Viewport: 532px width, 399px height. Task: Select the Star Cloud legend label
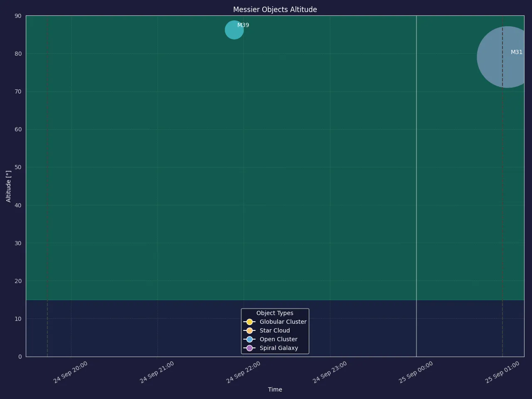click(x=275, y=330)
